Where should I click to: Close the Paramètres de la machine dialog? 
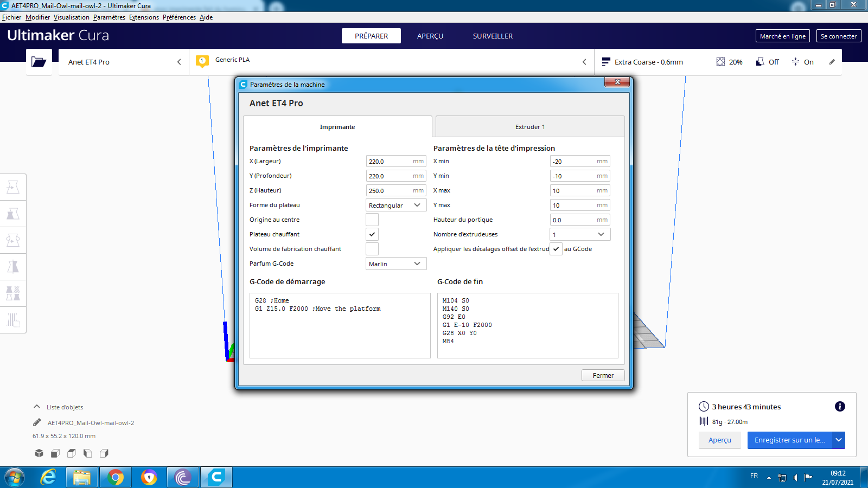(617, 82)
